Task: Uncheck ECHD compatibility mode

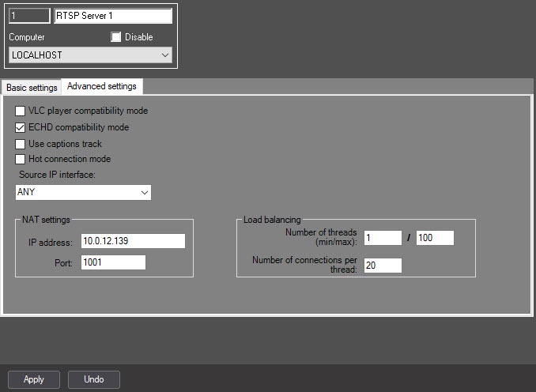Action: pyautogui.click(x=21, y=127)
